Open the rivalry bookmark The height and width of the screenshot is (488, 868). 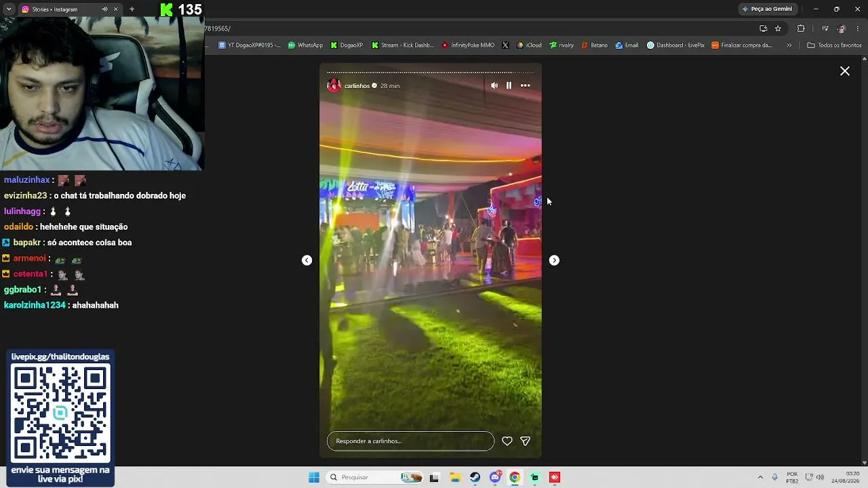561,45
